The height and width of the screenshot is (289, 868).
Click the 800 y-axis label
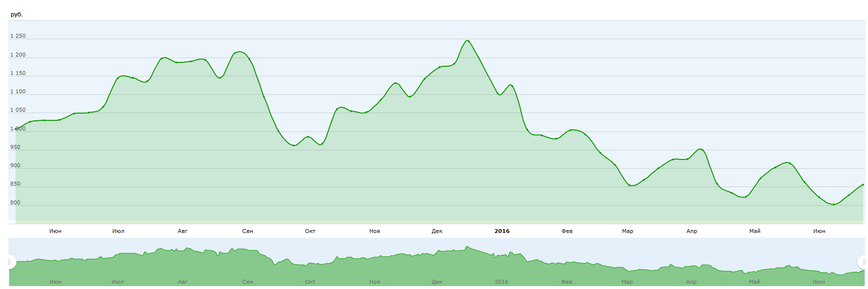pyautogui.click(x=15, y=203)
